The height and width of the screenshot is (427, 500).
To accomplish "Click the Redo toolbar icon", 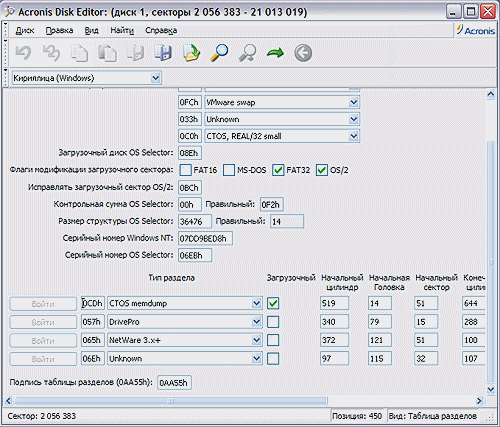I will pyautogui.click(x=51, y=53).
